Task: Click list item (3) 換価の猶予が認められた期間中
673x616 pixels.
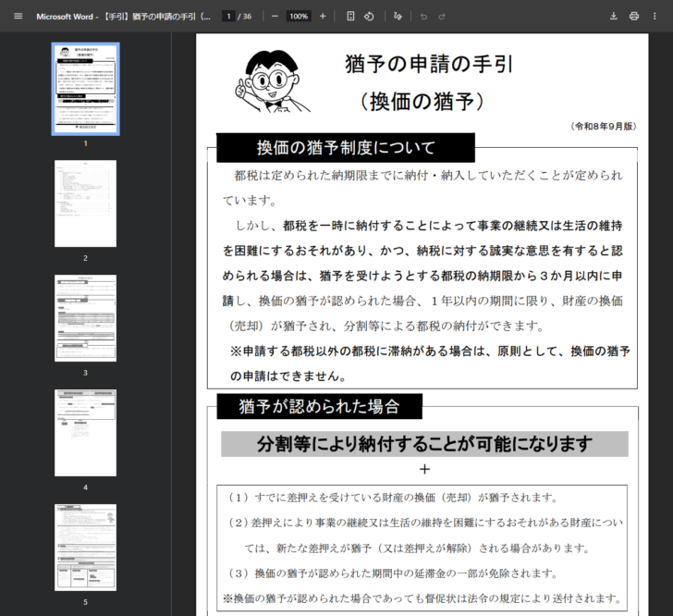Action: point(393,573)
